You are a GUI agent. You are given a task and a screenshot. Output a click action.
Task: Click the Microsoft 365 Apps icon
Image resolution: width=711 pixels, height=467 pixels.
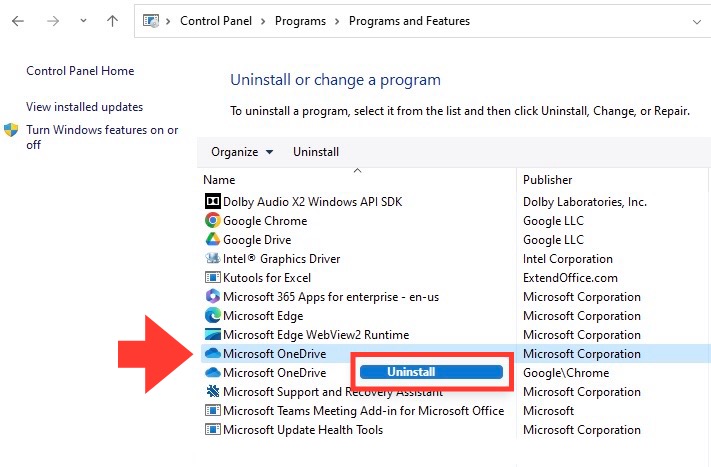213,297
